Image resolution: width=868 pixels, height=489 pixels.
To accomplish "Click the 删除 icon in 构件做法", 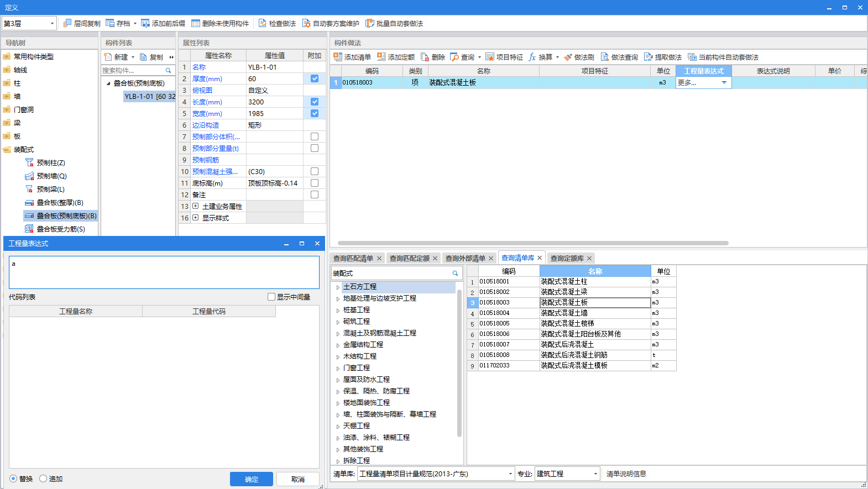I will click(x=425, y=57).
